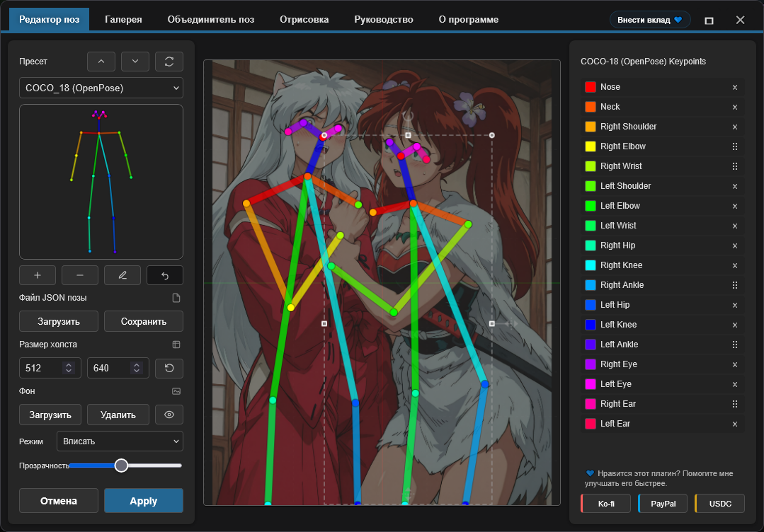Add a new pose with plus button
The image size is (764, 532).
coord(38,275)
